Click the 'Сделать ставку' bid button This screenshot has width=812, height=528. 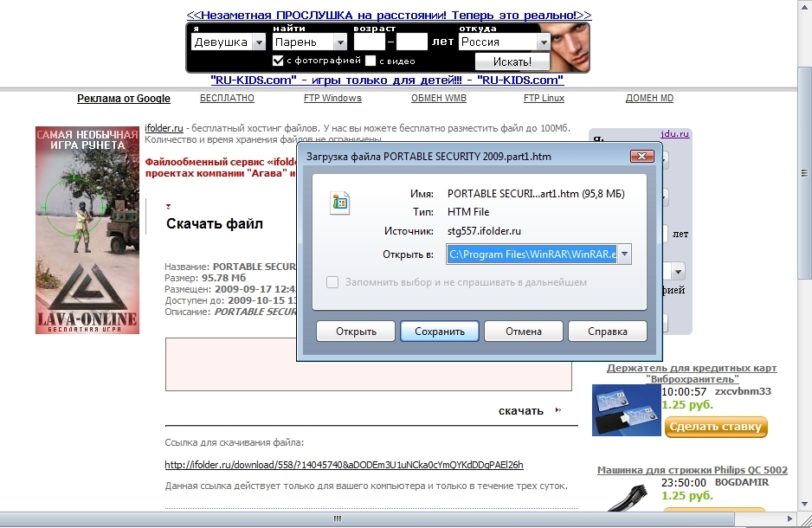716,427
